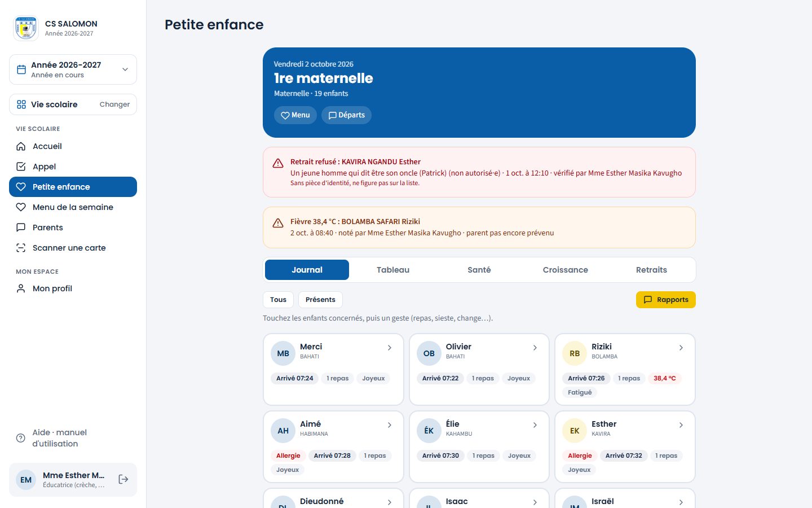Expand Riziki Bolamba's card chevron
This screenshot has width=812, height=508.
pos(681,348)
